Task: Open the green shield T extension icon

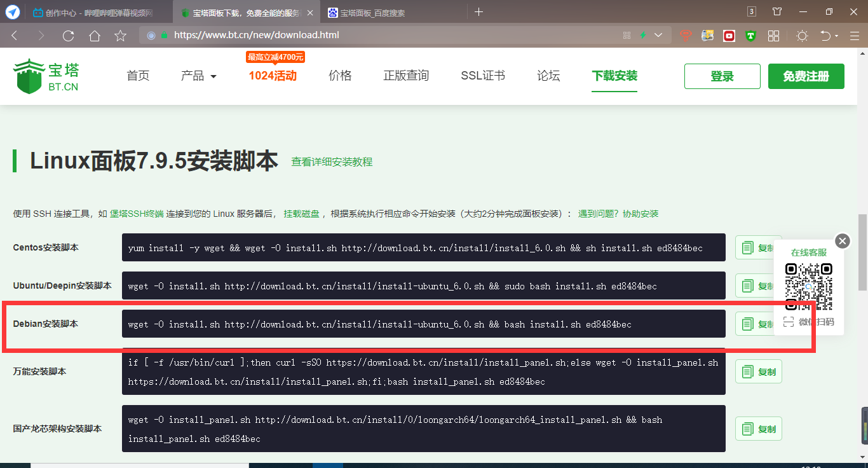Action: pyautogui.click(x=750, y=36)
